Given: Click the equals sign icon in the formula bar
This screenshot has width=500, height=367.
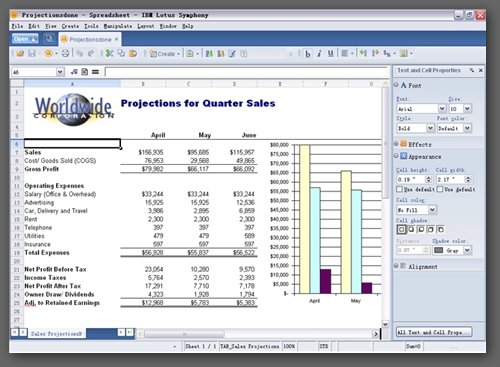Looking at the screenshot, I should click(95, 72).
